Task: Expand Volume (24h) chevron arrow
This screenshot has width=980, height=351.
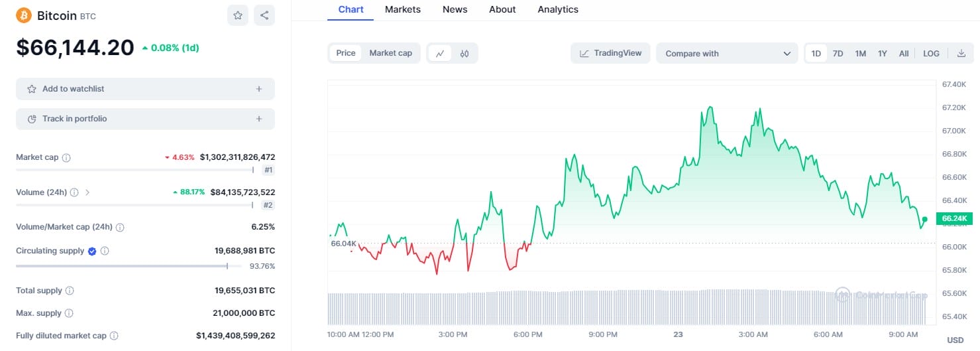Action: point(87,192)
